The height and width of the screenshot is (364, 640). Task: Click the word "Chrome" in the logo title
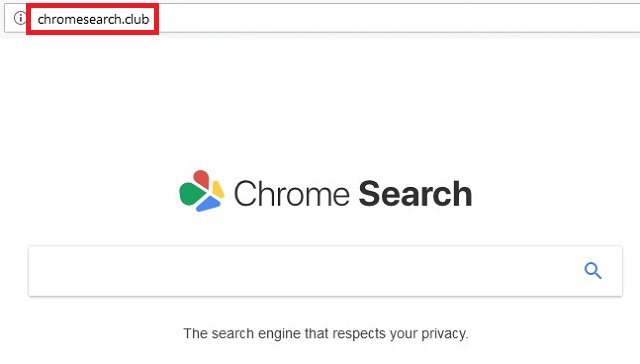pos(291,194)
